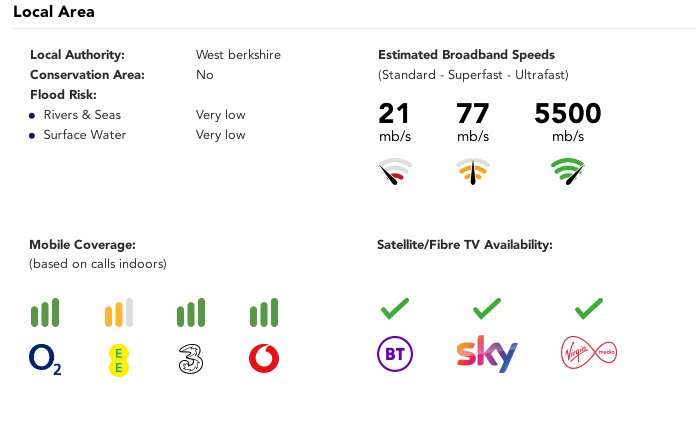Select the Sky TV logo
696x447 pixels.
pos(487,354)
